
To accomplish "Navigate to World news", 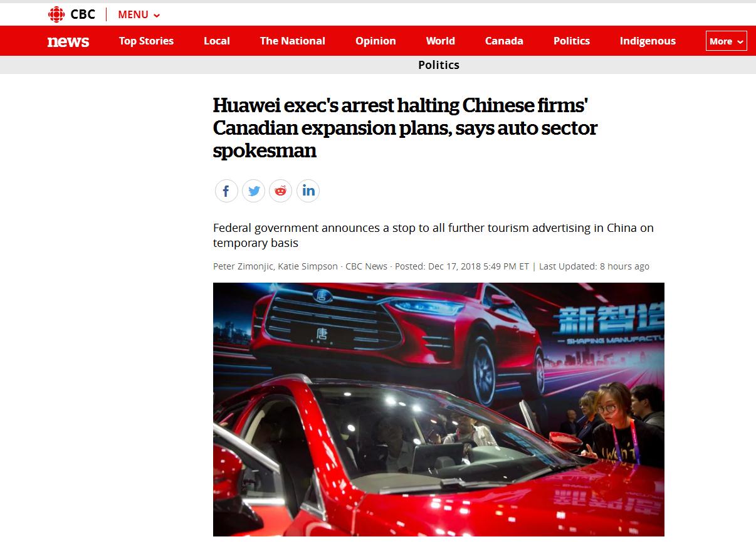I will (x=441, y=41).
